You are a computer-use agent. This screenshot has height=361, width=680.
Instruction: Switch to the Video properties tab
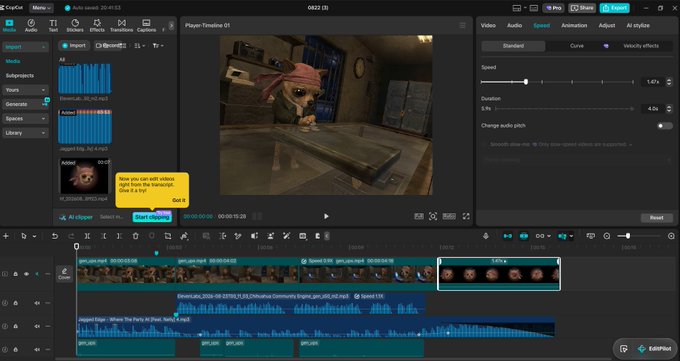(x=488, y=26)
